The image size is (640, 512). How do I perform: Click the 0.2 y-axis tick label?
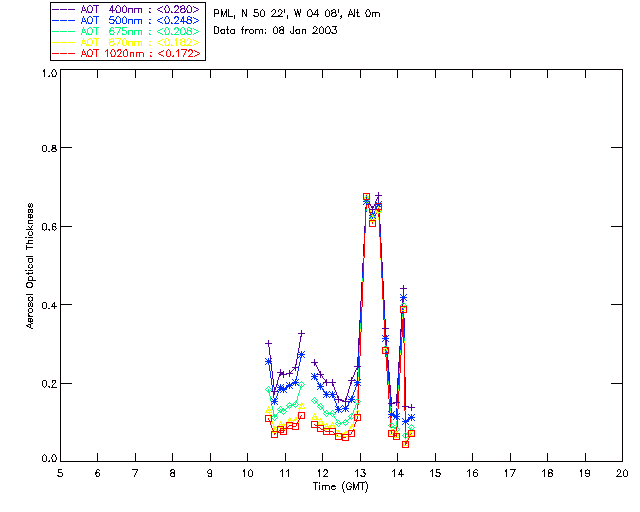click(x=49, y=384)
